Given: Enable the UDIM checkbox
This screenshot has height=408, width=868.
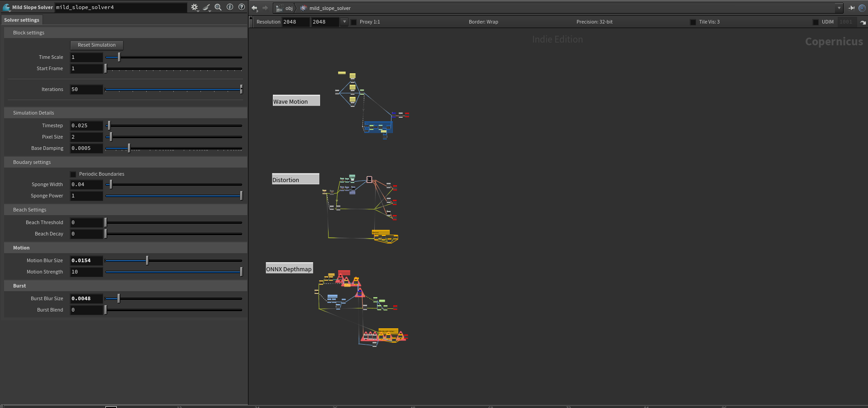Looking at the screenshot, I should (816, 22).
